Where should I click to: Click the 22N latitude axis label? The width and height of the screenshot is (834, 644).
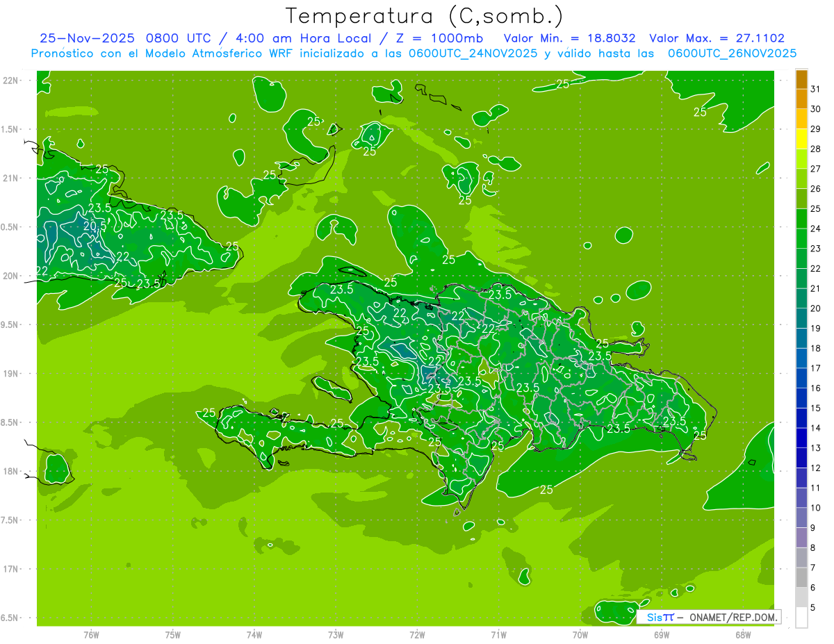11,81
